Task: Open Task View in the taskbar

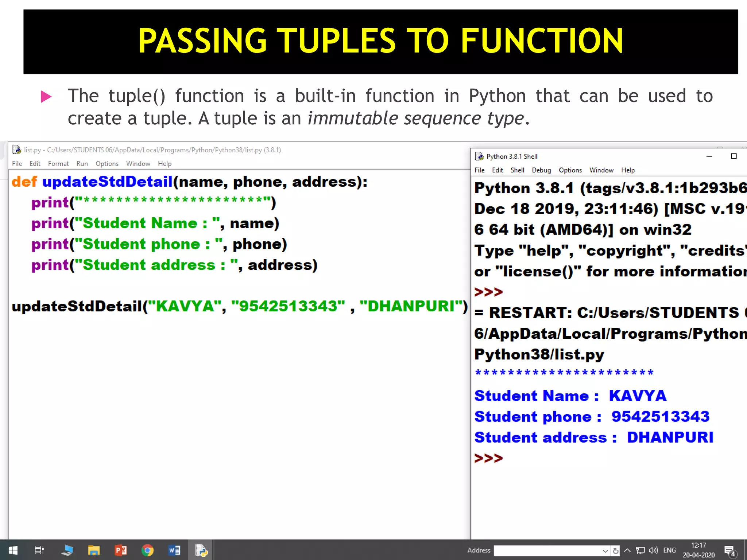Action: (x=39, y=550)
